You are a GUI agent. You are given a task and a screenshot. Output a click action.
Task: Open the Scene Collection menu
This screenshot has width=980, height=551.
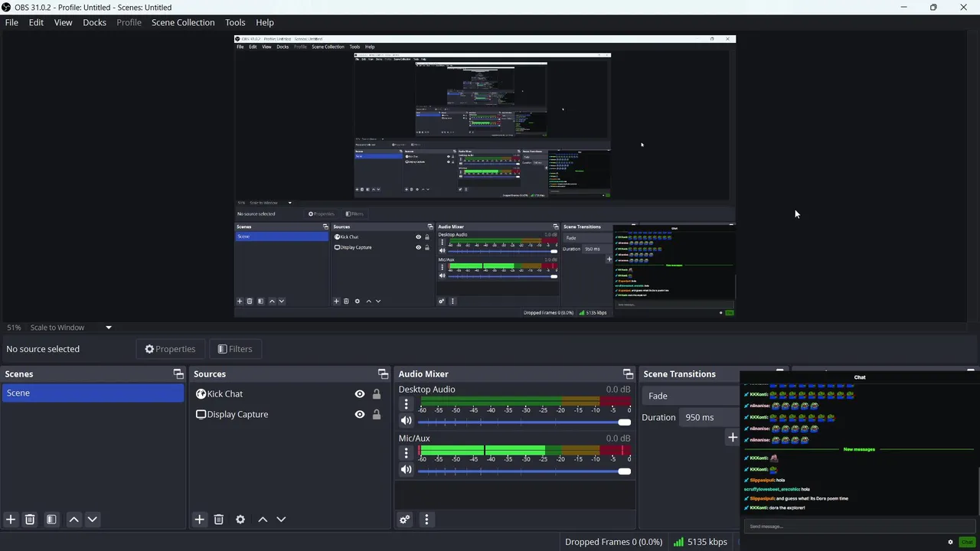point(183,22)
